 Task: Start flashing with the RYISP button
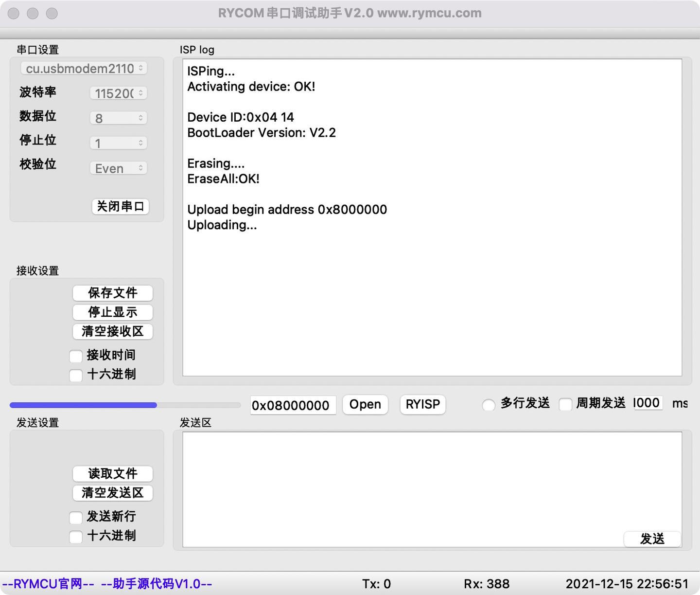tap(422, 404)
